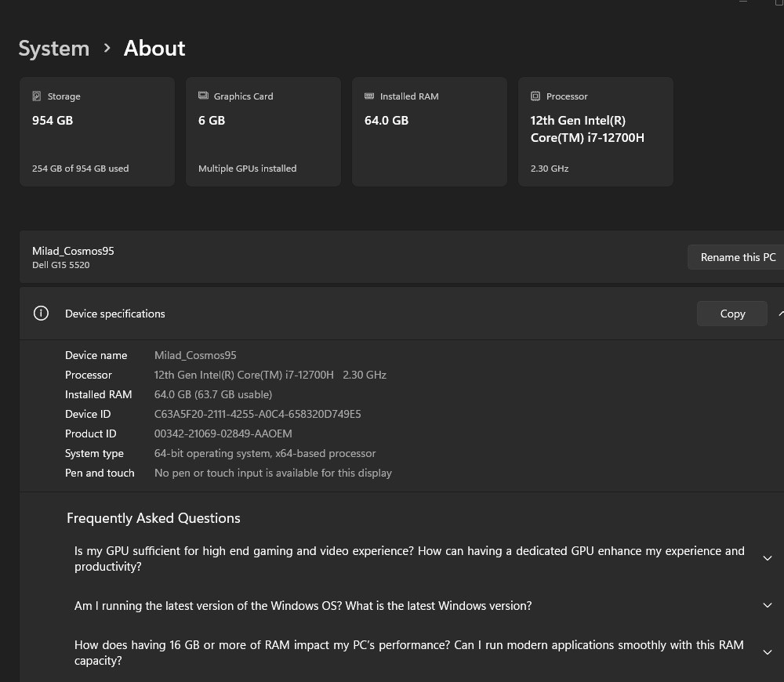This screenshot has height=682, width=784.
Task: Open the Graphics Card 6 GB card
Action: click(x=263, y=132)
